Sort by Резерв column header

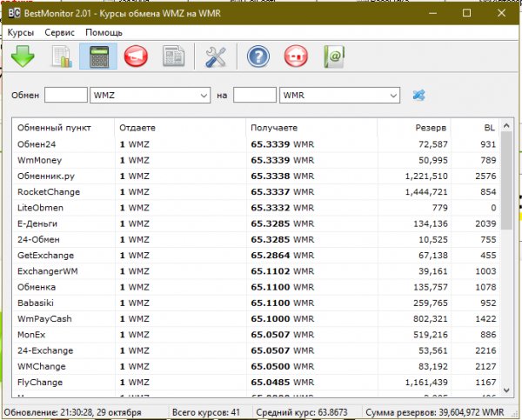tap(414, 128)
